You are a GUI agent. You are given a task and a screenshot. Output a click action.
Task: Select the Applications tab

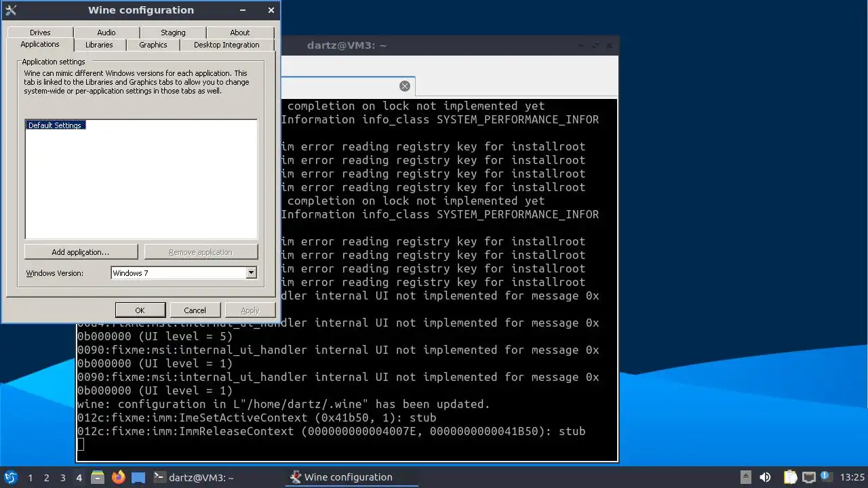coord(40,44)
